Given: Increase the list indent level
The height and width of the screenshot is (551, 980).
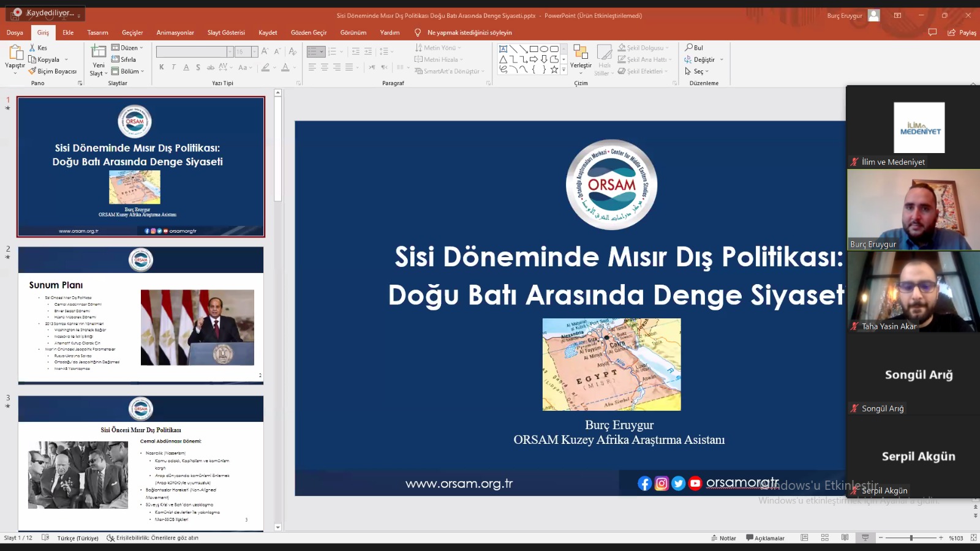Looking at the screenshot, I should 368,51.
